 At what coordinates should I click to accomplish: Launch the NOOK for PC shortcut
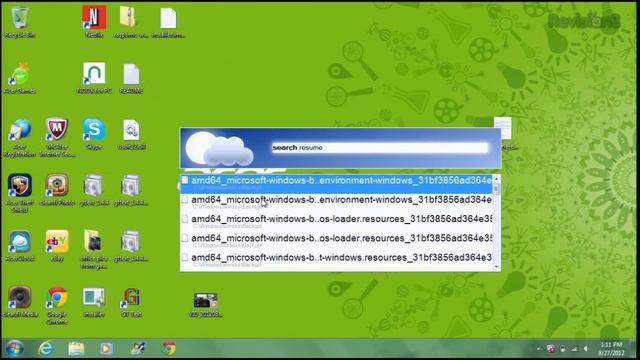click(94, 78)
